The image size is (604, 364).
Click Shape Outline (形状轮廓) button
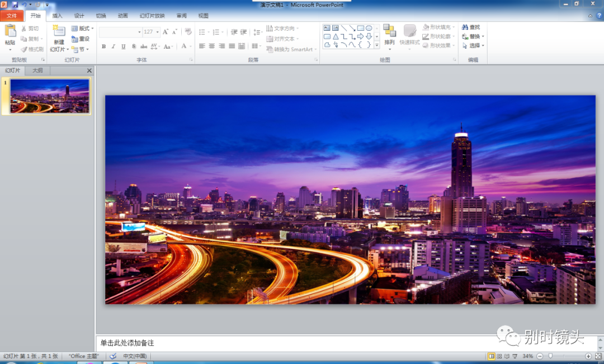tap(439, 36)
